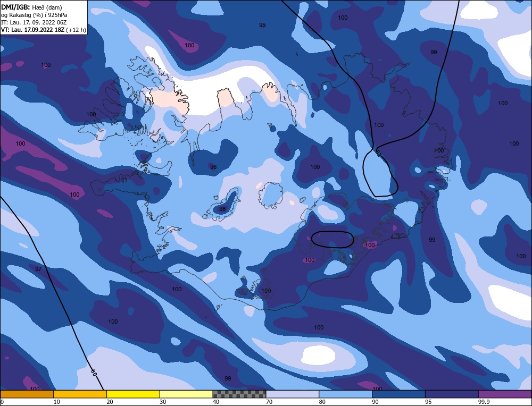Click the '20' legend tick label
The image size is (532, 406).
click(x=110, y=402)
